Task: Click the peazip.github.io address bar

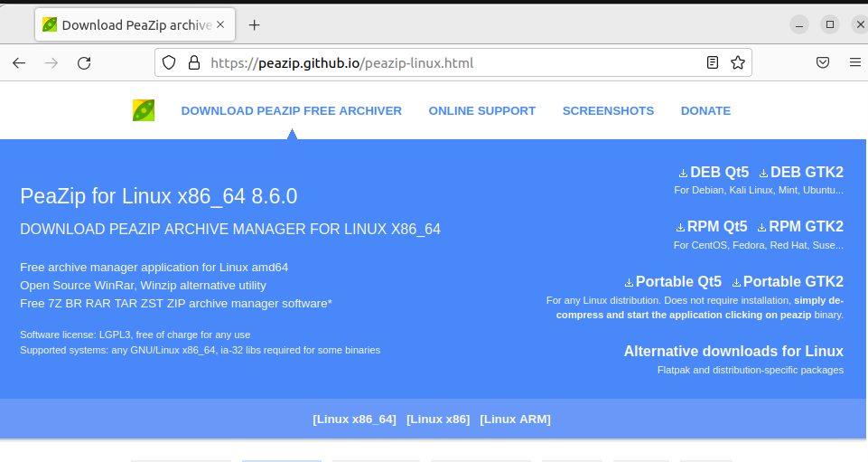Action: (453, 62)
